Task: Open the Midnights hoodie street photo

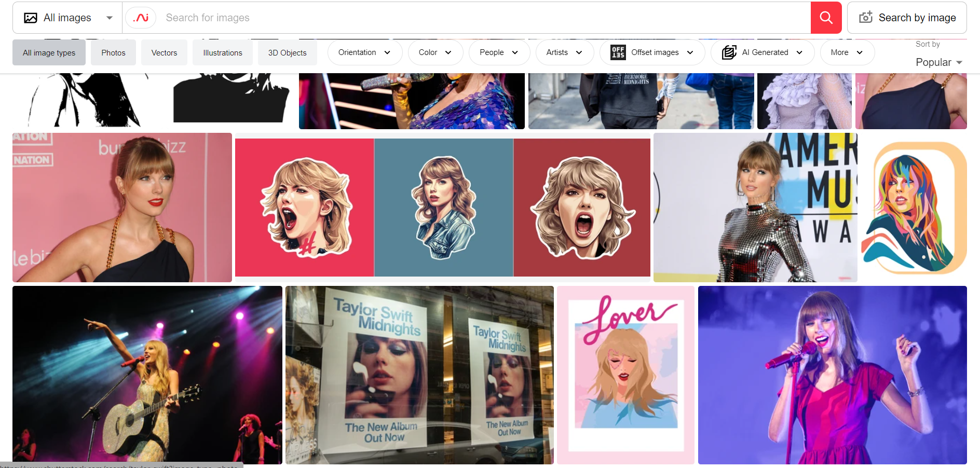Action: [641, 101]
